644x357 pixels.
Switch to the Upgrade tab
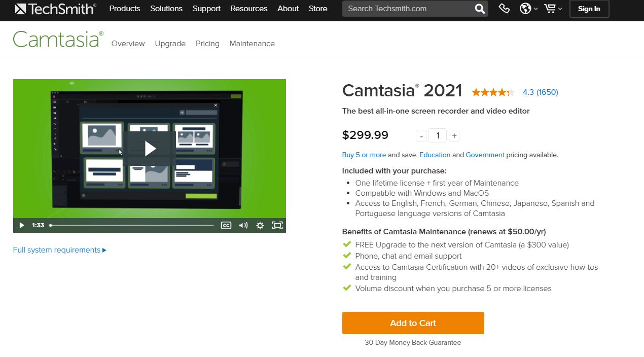pyautogui.click(x=170, y=44)
